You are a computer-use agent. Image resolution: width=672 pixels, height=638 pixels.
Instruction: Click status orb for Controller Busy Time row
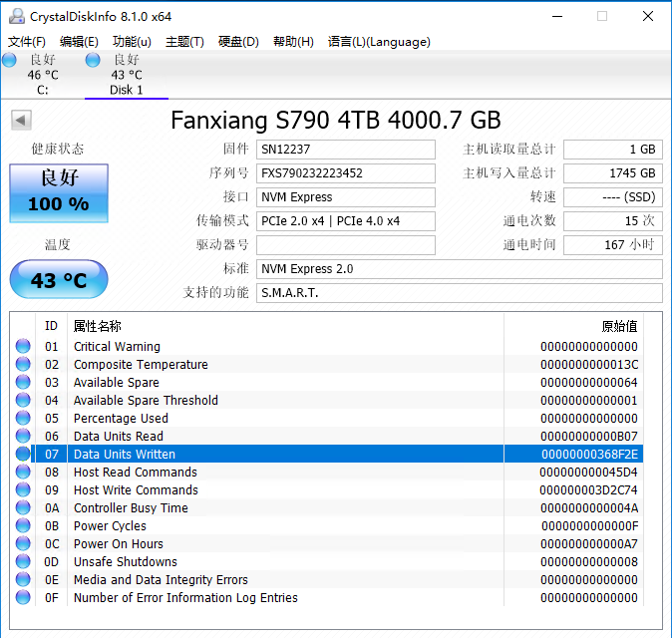point(23,507)
